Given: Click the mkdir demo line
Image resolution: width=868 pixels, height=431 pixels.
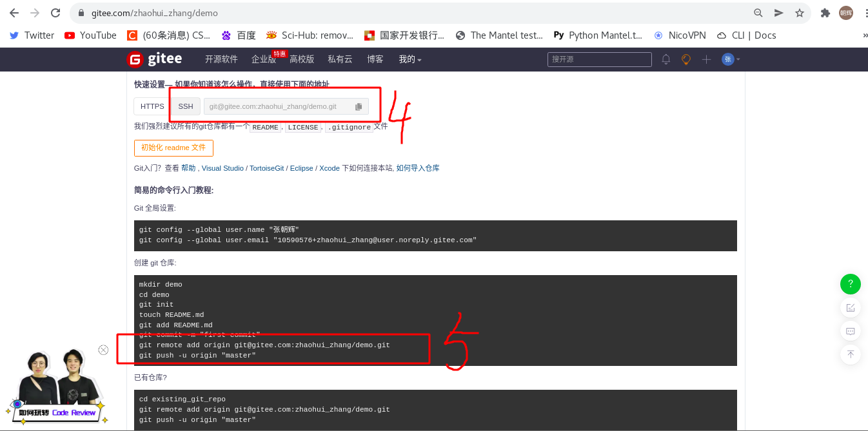Looking at the screenshot, I should 161,284.
